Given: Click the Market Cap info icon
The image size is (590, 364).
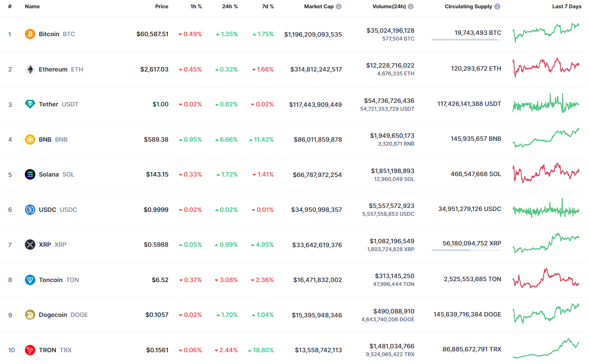Looking at the screenshot, I should click(x=339, y=7).
